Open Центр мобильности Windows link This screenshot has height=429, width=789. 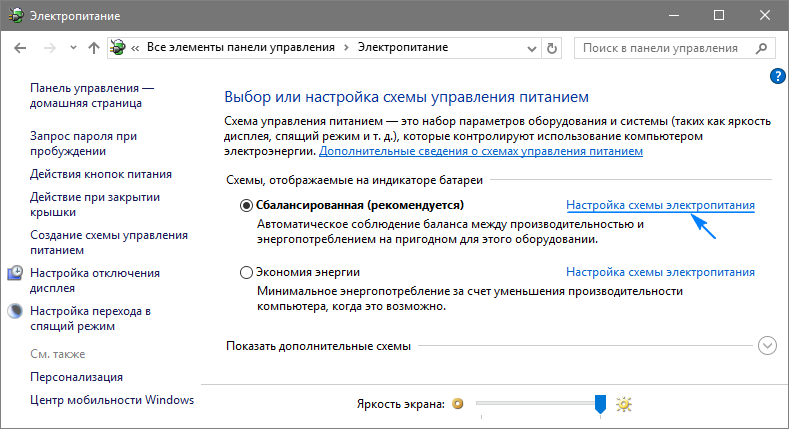coord(112,400)
